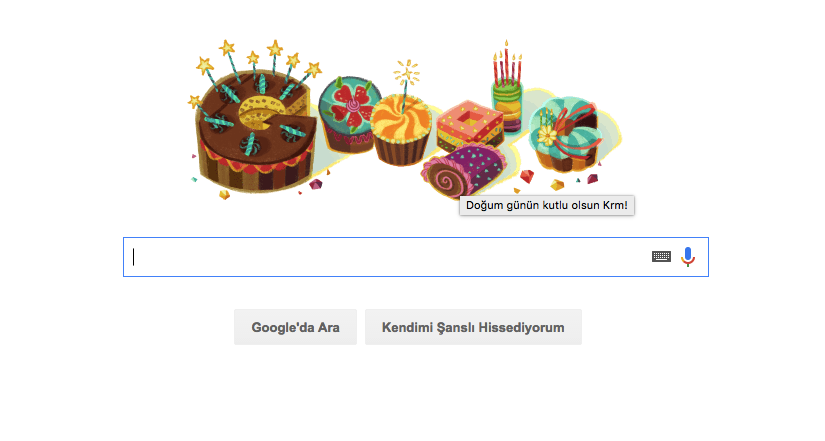Click the sparkler on the orange cupcake
This screenshot has height=441, width=825.
[406, 74]
